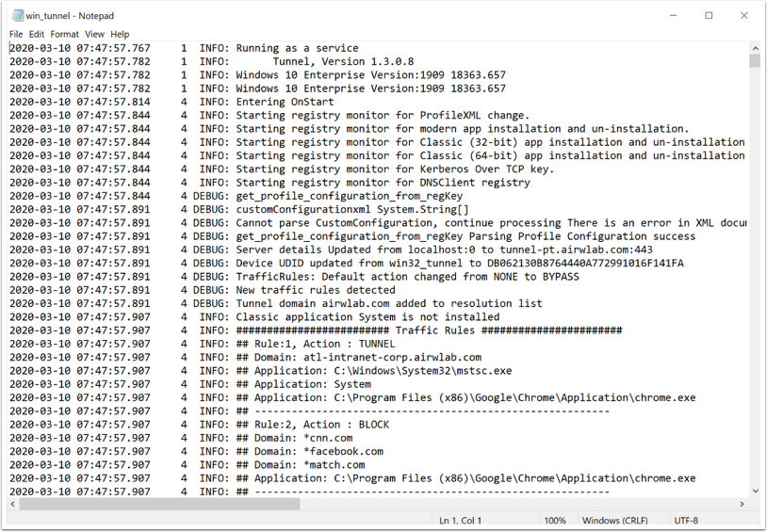Screen dimensions: 767x532
Task: Click the UTF-8 encoding status field
Action: (x=687, y=521)
